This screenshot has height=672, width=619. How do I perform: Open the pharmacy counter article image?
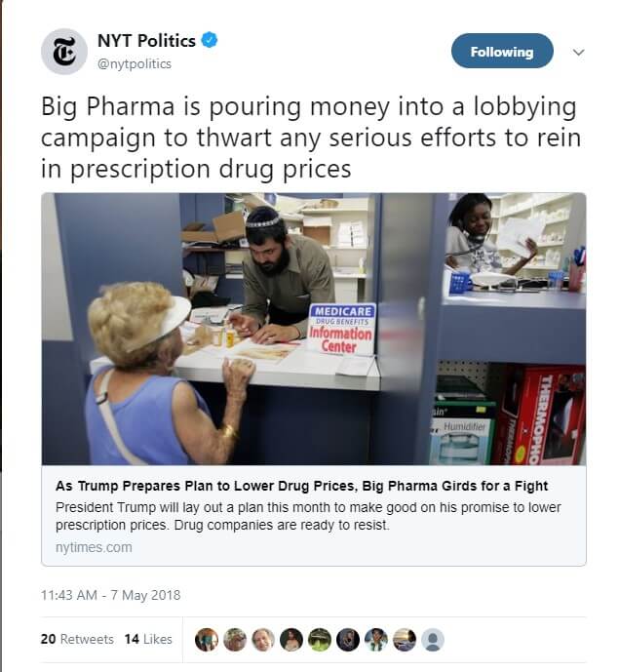click(x=314, y=329)
